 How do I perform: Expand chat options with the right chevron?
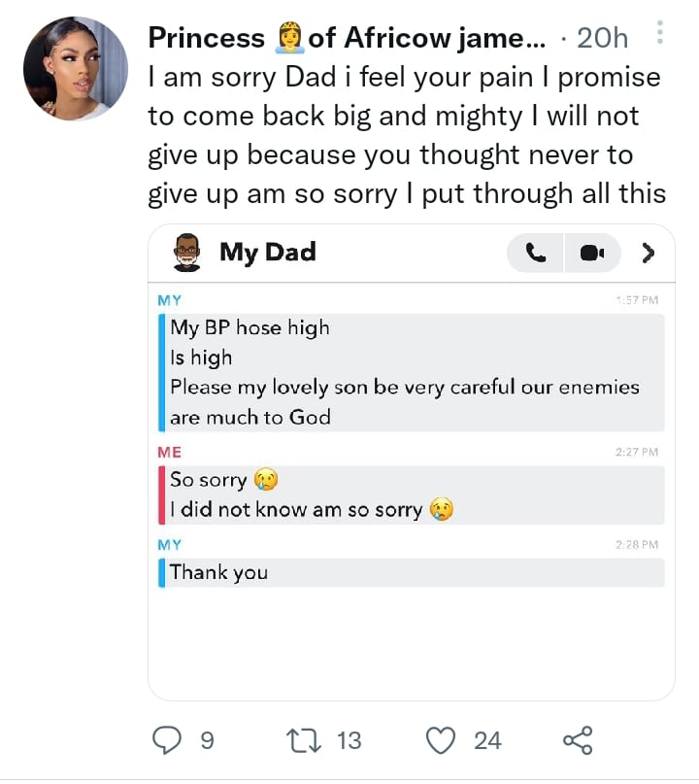[649, 253]
